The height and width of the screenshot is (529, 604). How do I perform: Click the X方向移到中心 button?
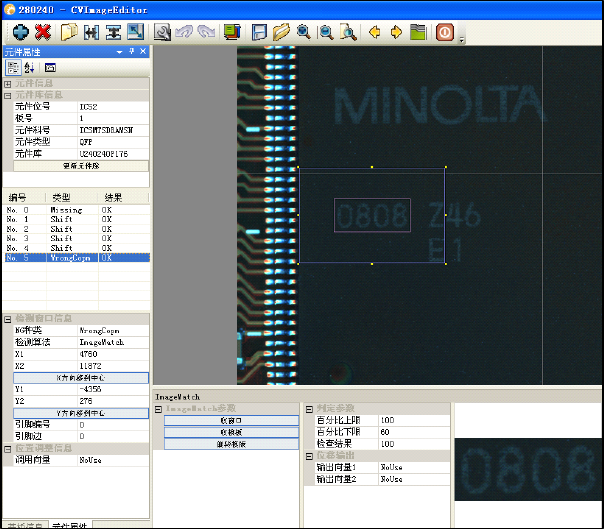point(81,379)
